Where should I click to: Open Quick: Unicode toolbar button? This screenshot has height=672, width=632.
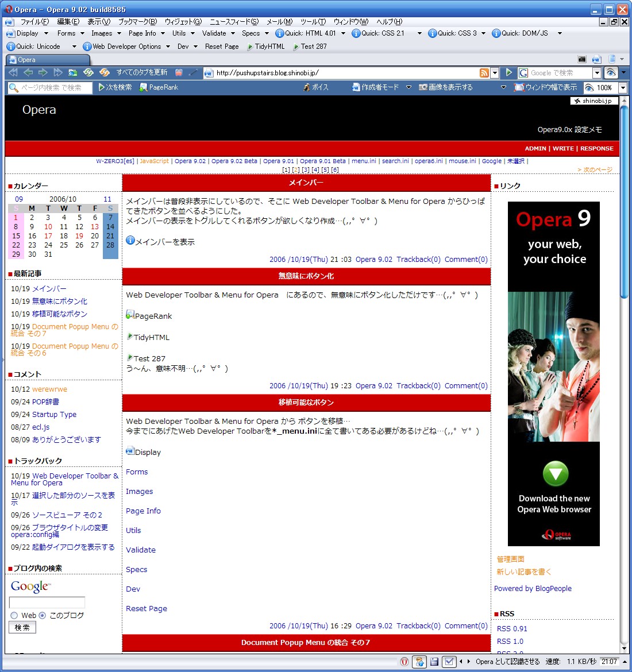click(x=33, y=47)
